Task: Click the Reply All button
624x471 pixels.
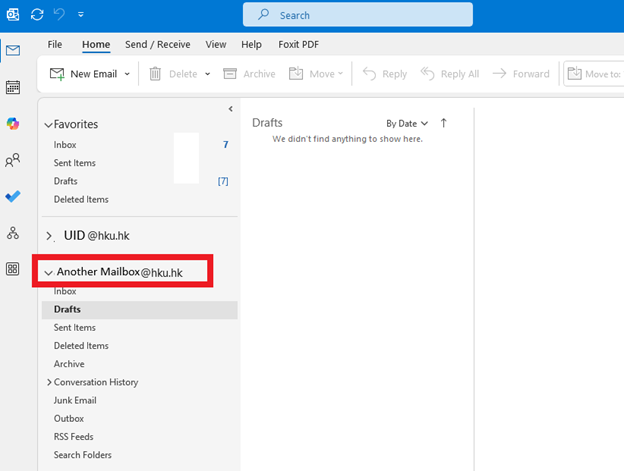Action: (x=450, y=74)
